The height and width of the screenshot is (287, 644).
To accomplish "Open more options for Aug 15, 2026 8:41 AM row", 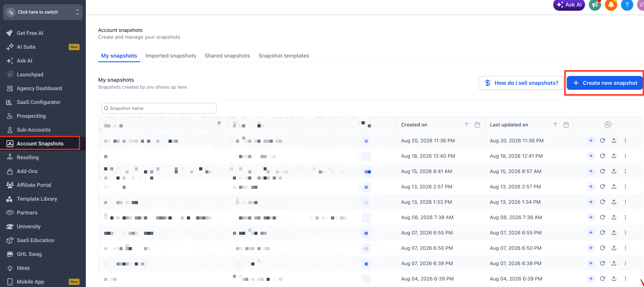I will point(625,171).
